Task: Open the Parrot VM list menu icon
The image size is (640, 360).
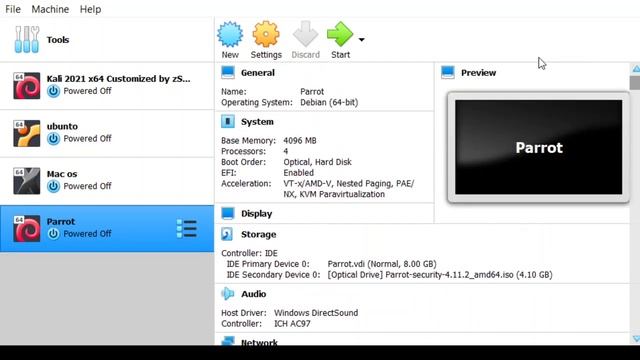Action: (x=187, y=229)
